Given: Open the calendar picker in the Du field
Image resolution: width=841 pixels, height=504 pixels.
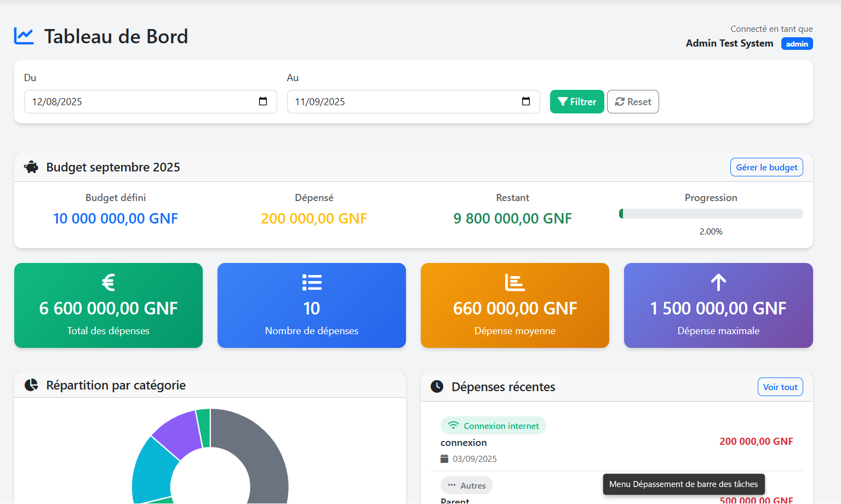Looking at the screenshot, I should tap(263, 101).
